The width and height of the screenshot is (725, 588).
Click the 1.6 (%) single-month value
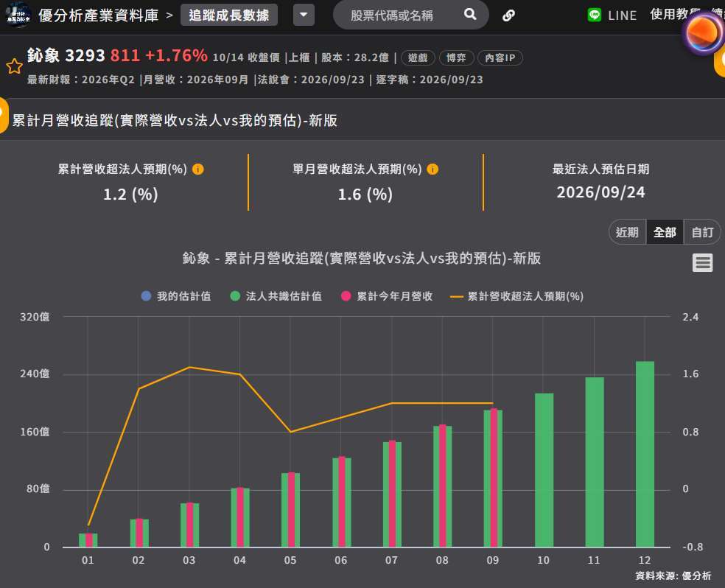coord(365,194)
